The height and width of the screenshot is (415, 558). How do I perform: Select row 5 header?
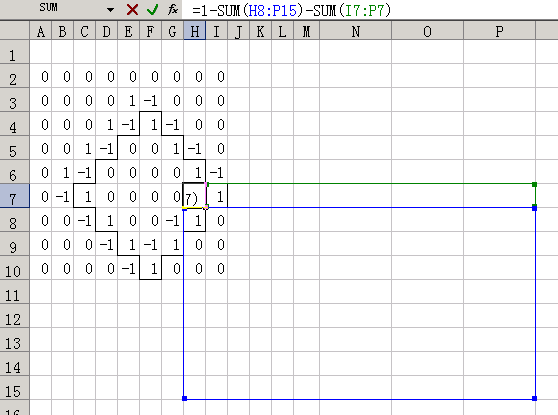(14, 148)
